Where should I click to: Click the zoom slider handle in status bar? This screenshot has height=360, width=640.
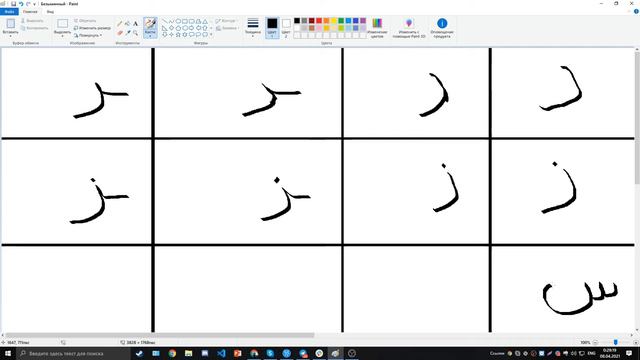coord(616,342)
